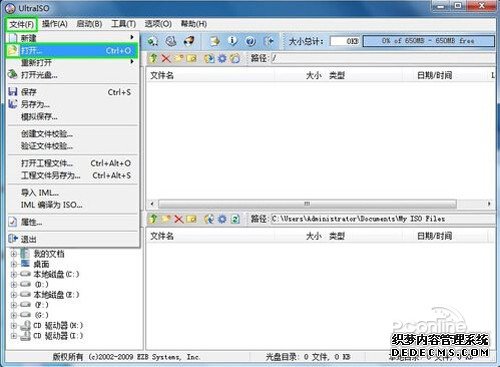Click gear settings icon in image pane toolbar
The height and width of the screenshot is (367, 500).
222,58
